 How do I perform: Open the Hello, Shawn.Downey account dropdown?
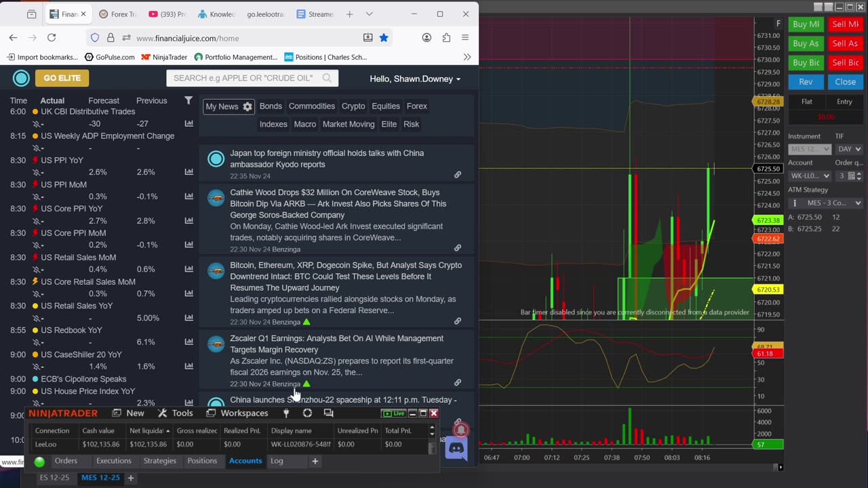tap(415, 79)
